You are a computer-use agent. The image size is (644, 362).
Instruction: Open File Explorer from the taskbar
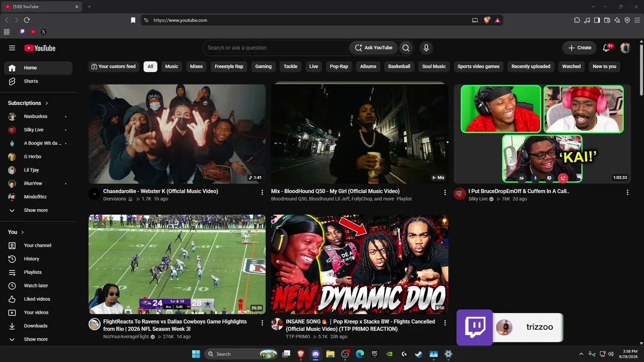click(x=330, y=354)
